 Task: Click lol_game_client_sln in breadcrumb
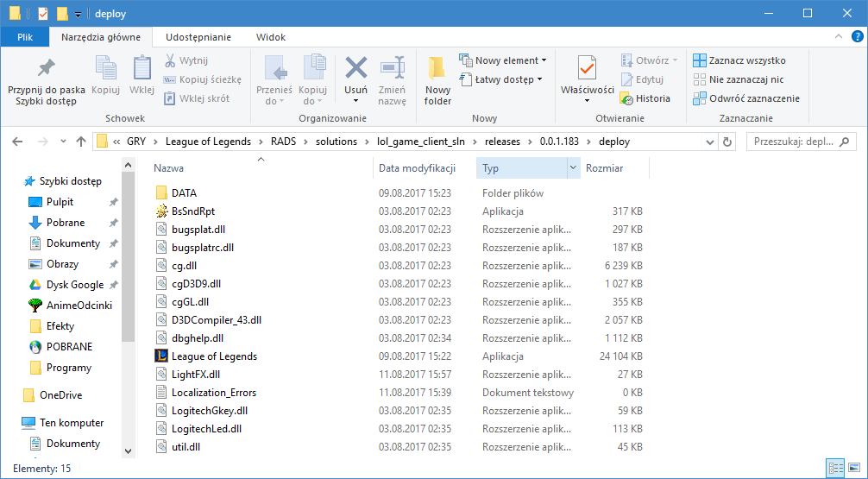(421, 142)
